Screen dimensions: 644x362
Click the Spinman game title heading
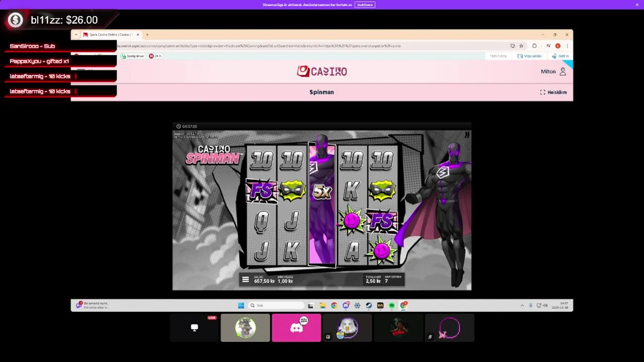click(321, 92)
